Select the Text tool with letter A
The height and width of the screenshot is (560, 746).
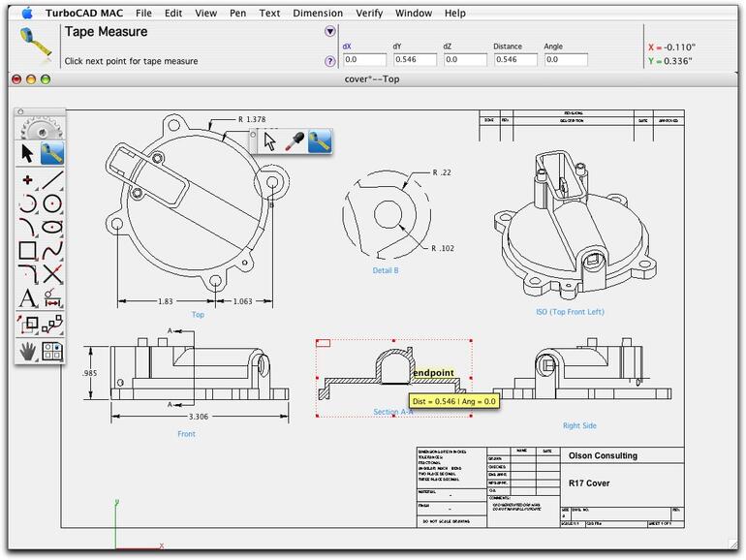pos(28,298)
